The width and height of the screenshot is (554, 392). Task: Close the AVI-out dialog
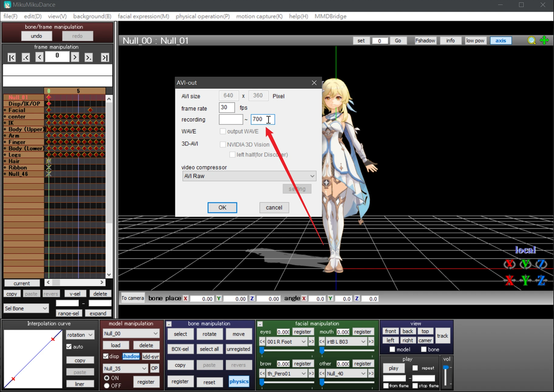pyautogui.click(x=314, y=83)
